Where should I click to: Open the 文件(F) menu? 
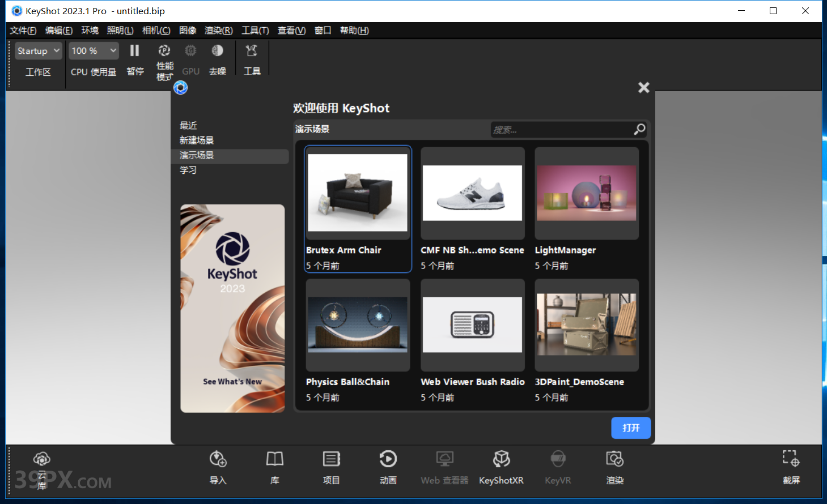(x=23, y=31)
